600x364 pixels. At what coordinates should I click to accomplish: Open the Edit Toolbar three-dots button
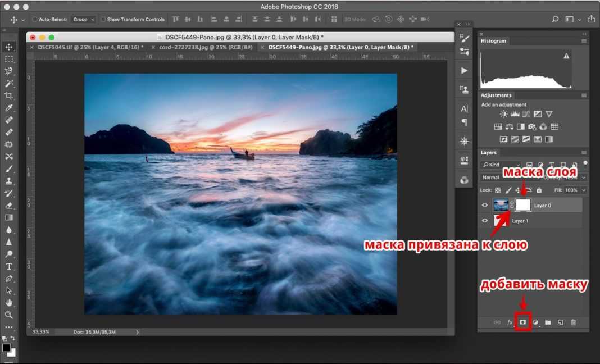(9, 327)
